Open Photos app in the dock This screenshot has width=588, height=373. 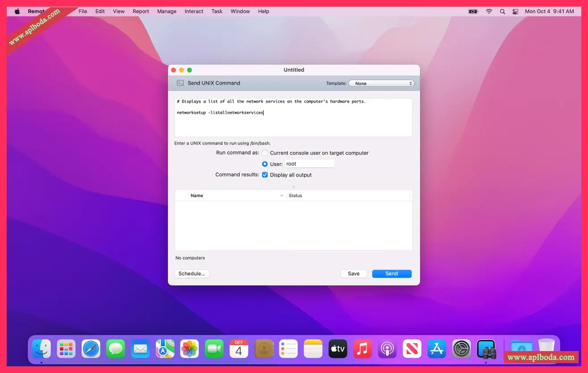189,348
